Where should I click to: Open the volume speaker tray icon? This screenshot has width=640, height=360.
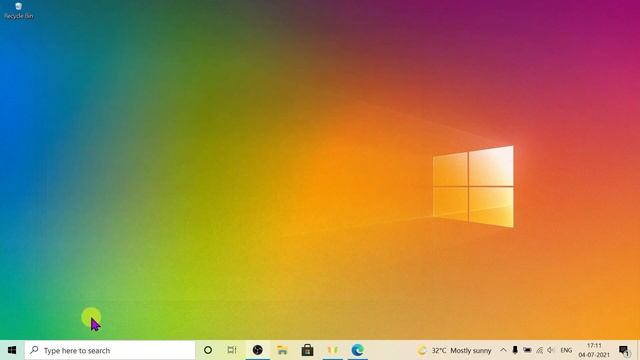tap(551, 350)
